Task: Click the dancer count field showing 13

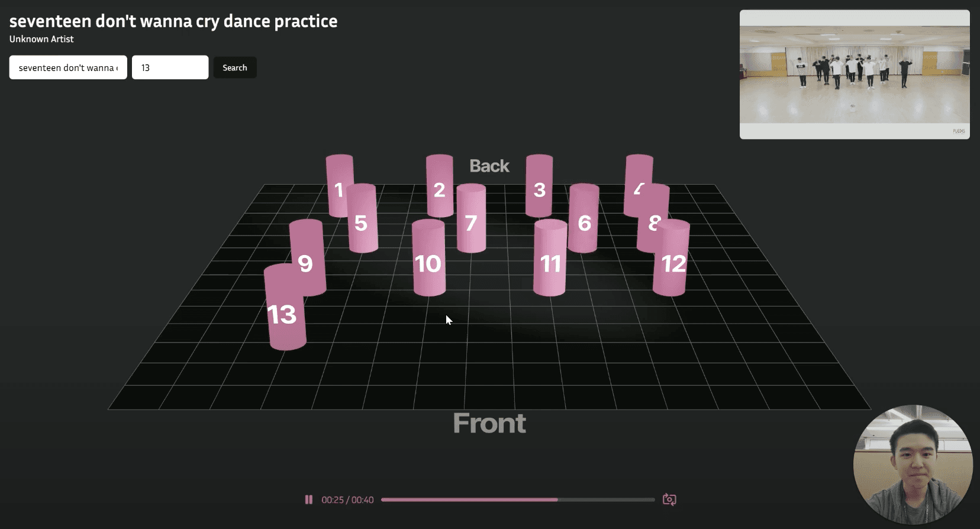Action: 170,67
